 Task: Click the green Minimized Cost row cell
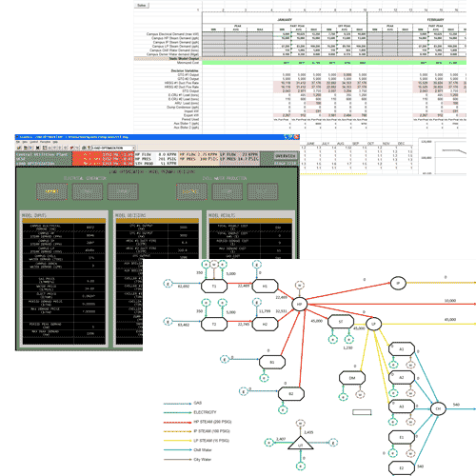334,63
